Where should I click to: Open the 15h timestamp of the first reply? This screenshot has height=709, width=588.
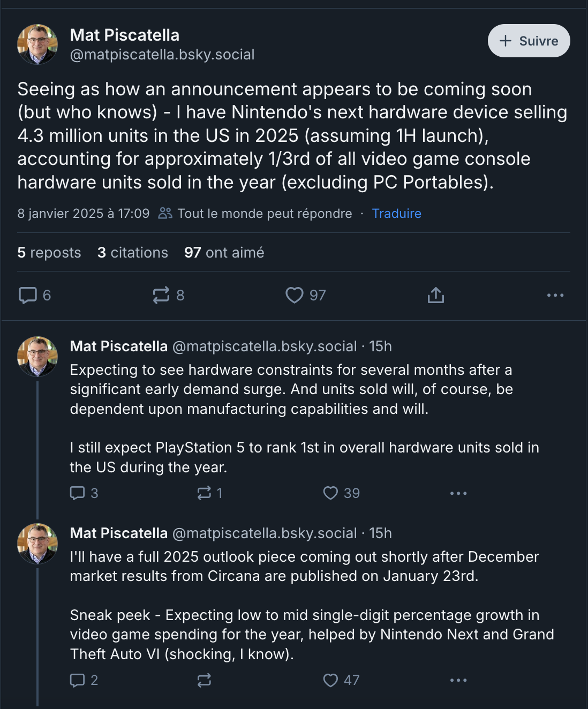pyautogui.click(x=381, y=346)
